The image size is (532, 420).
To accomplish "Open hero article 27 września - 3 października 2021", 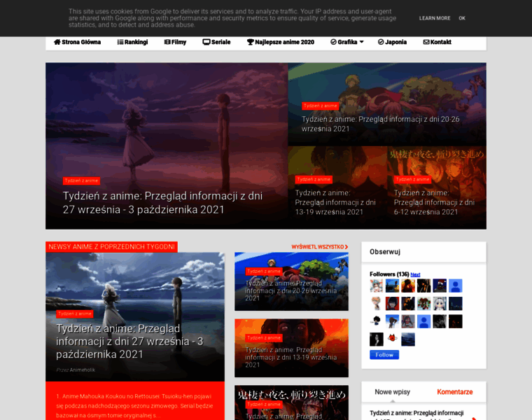I will coord(162,203).
